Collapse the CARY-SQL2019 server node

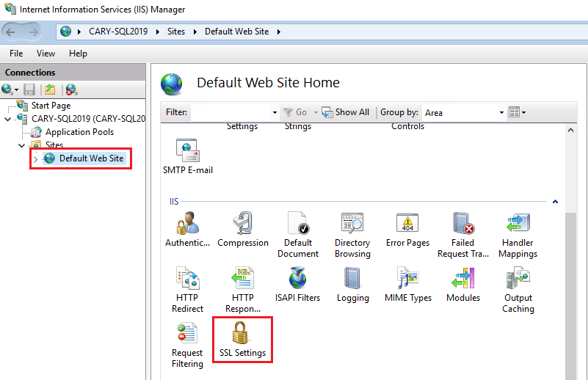coord(7,119)
